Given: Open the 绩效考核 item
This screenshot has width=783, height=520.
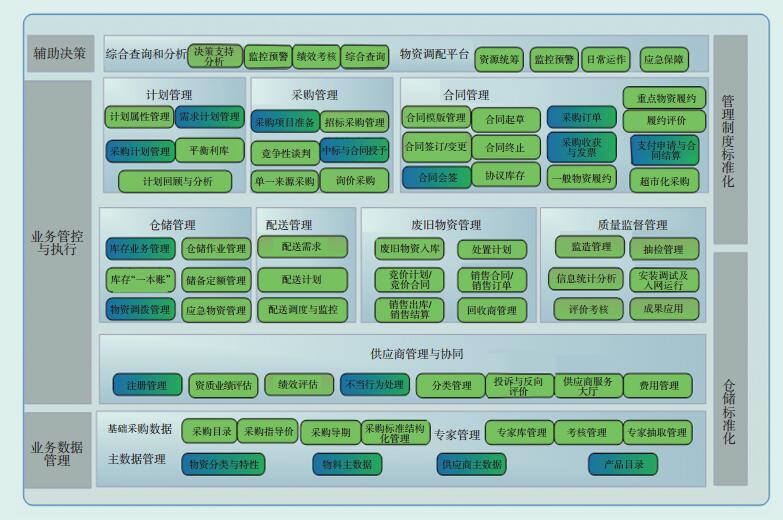Looking at the screenshot, I should 316,57.
